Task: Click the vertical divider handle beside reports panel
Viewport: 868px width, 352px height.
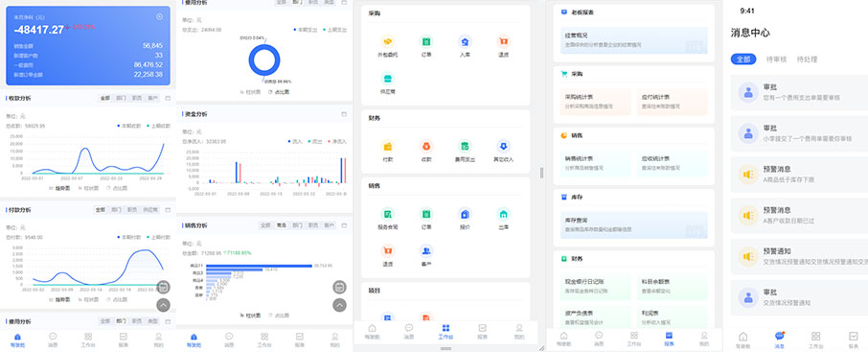Action: click(x=541, y=173)
